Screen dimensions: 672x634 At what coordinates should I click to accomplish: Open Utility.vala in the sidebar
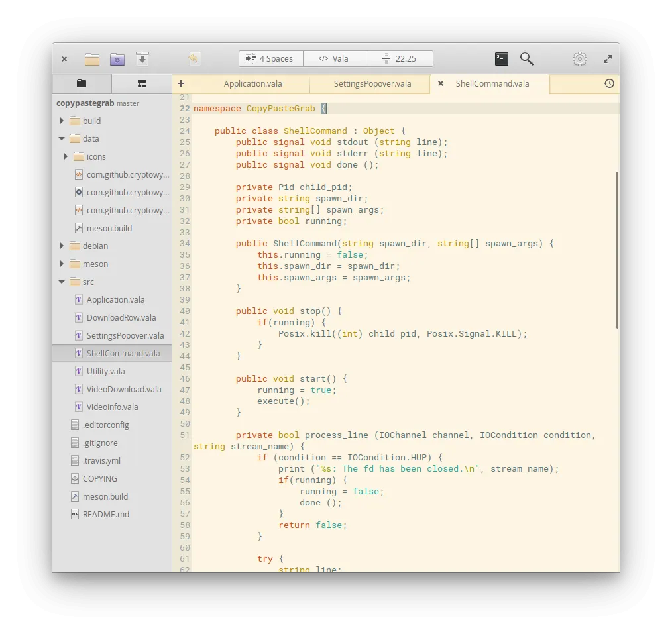(x=112, y=372)
